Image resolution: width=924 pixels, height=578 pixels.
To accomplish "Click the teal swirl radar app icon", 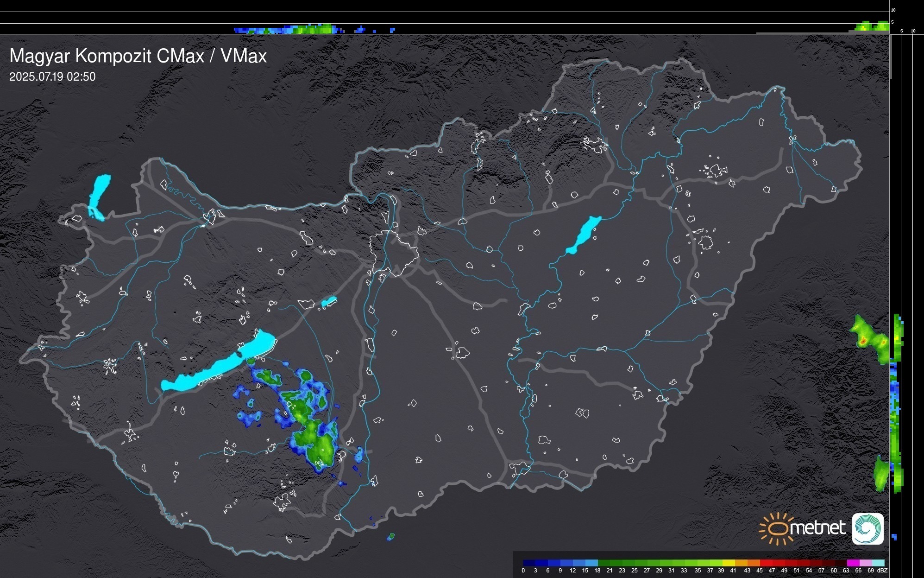I will [x=867, y=528].
